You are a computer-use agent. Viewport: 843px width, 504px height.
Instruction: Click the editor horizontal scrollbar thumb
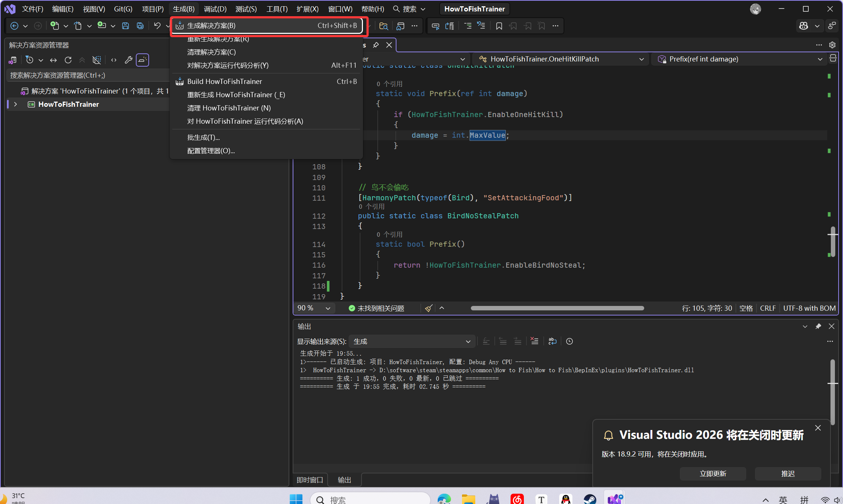tap(557, 308)
